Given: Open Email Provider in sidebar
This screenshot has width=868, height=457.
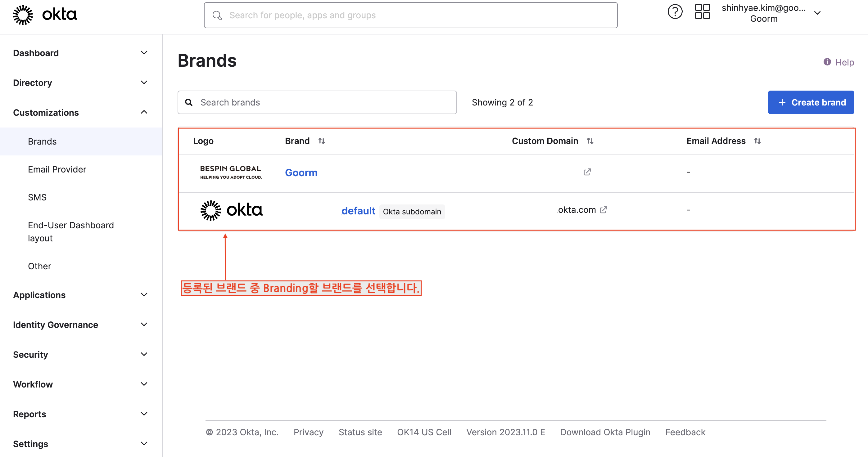Looking at the screenshot, I should [57, 169].
